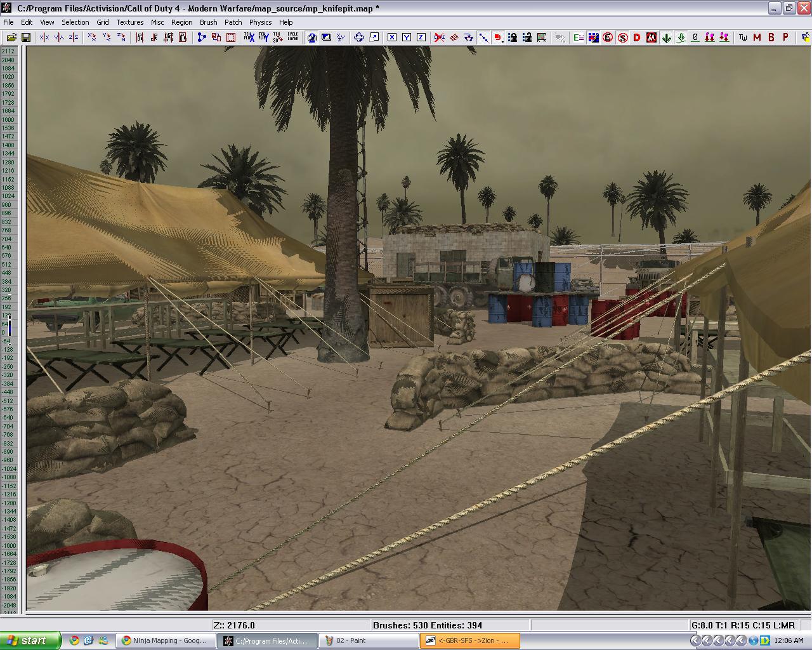The height and width of the screenshot is (650, 812).
Task: Click the Z axis view button
Action: tap(421, 37)
